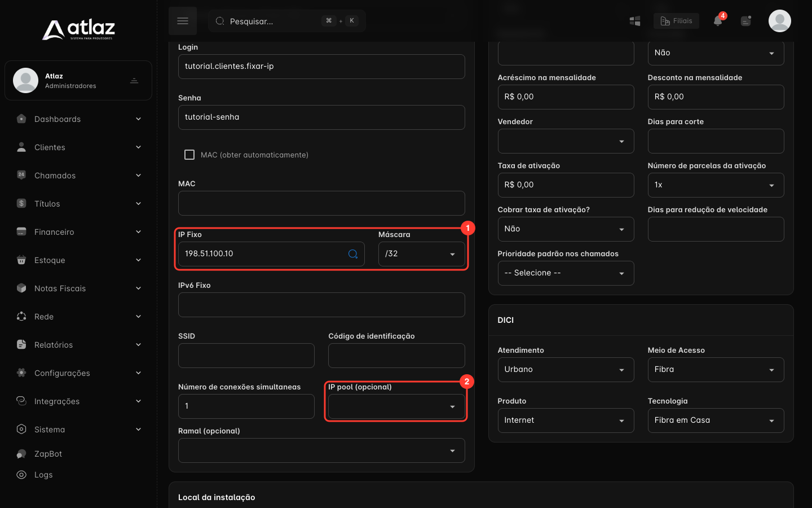Viewport: 812px width, 508px height.
Task: Click the Configurações gear icon
Action: (x=21, y=373)
